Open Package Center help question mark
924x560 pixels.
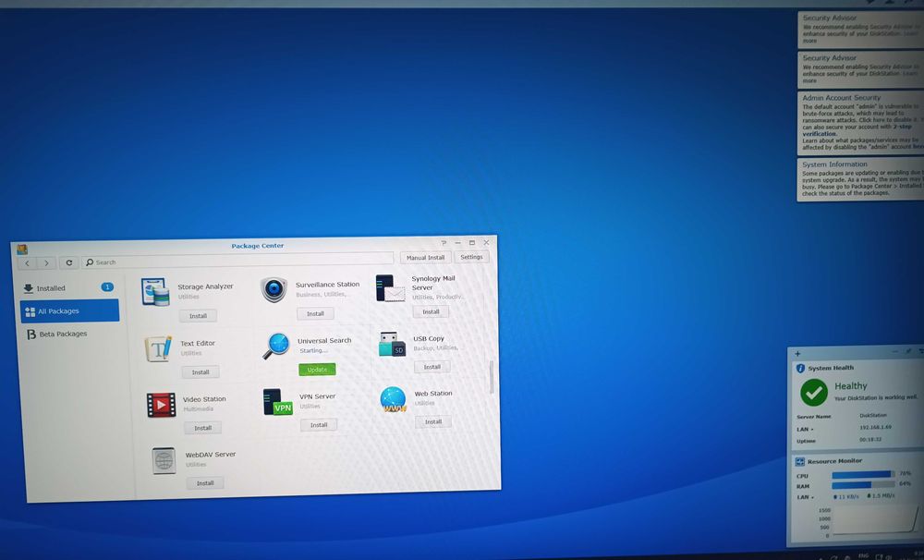point(444,243)
